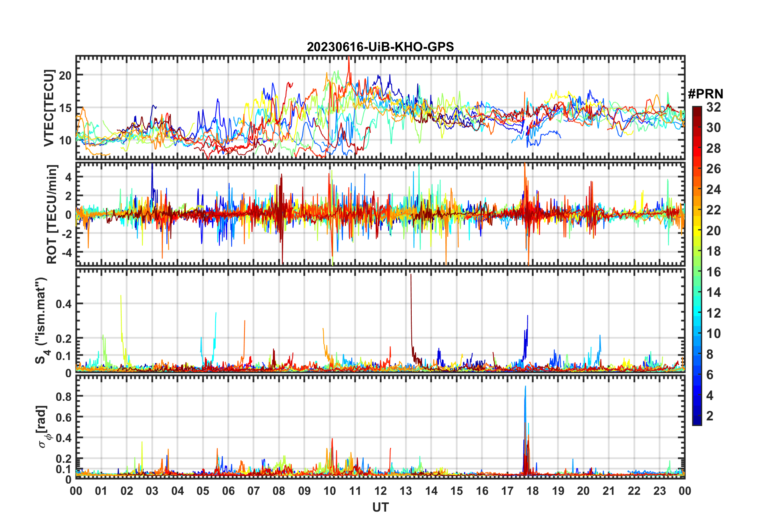Select the UT axis tick label "03"

click(x=152, y=491)
